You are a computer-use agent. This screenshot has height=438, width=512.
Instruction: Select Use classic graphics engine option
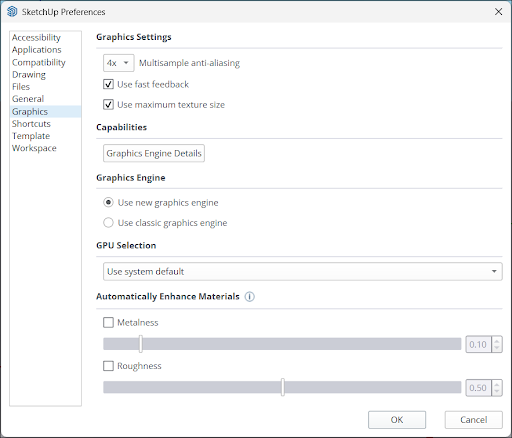tap(108, 223)
